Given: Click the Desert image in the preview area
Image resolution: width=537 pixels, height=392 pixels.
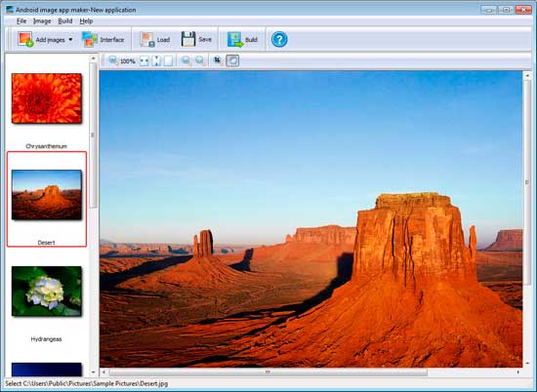Looking at the screenshot, I should [x=310, y=219].
